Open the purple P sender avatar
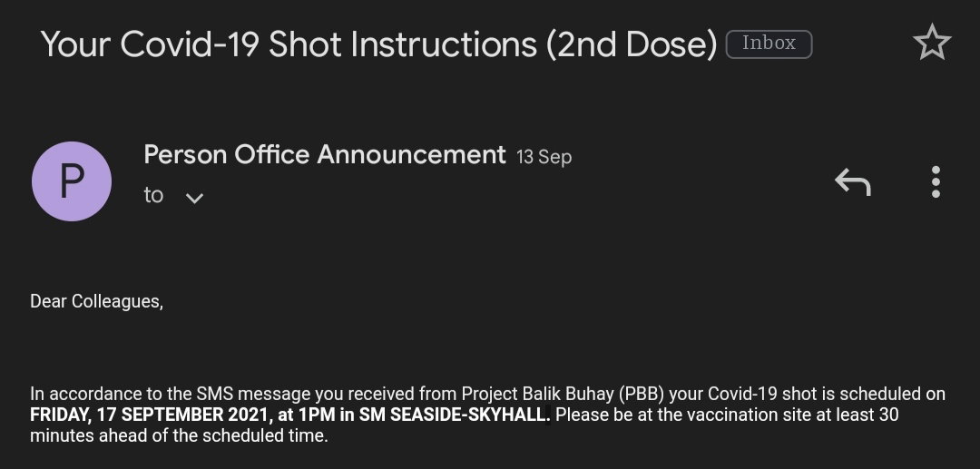 (72, 181)
